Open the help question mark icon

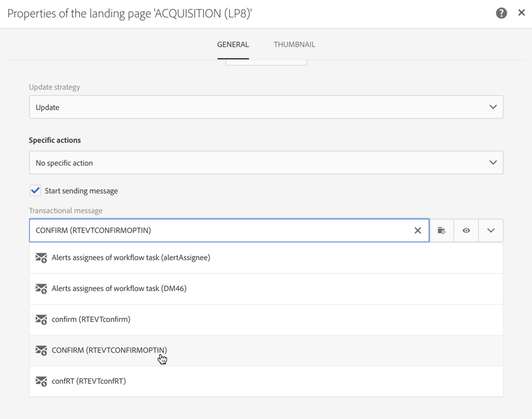point(501,13)
